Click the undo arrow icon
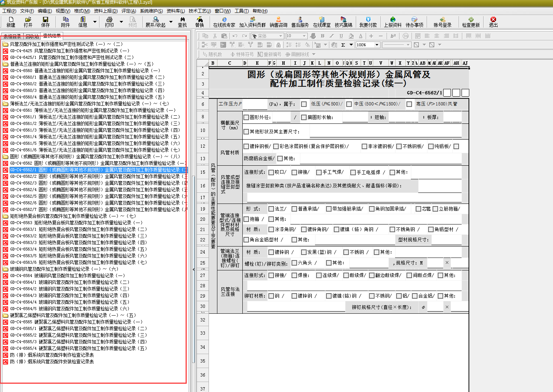 click(235, 36)
